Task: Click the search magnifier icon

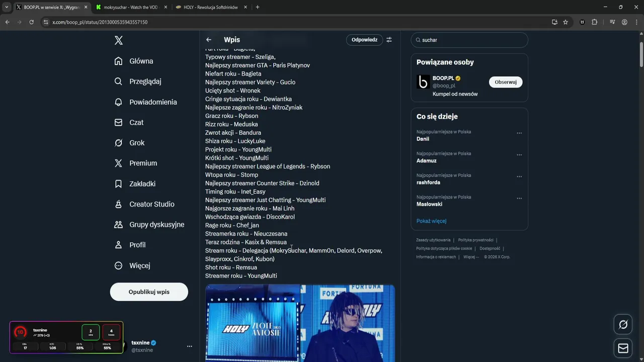Action: (x=418, y=40)
